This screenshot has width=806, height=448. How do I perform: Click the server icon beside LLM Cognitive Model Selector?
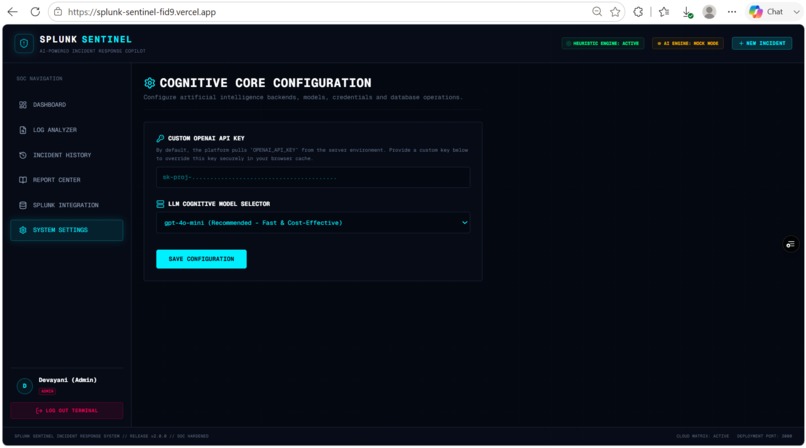[x=160, y=204]
